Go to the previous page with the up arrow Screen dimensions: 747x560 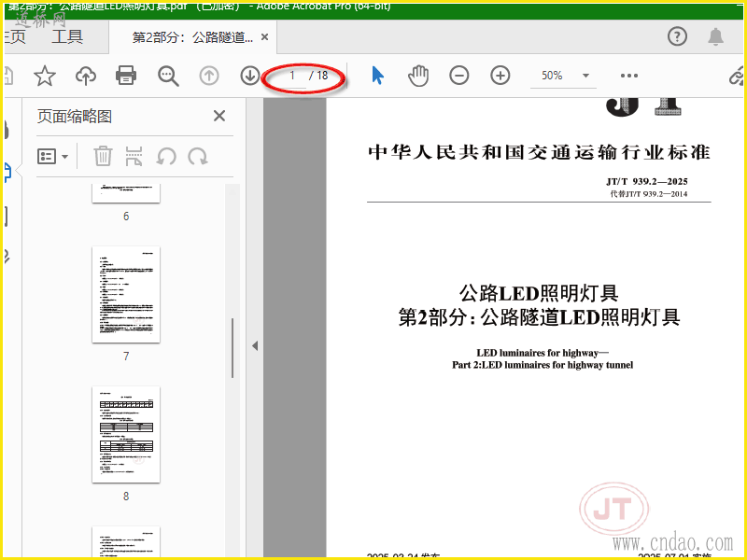pyautogui.click(x=208, y=76)
